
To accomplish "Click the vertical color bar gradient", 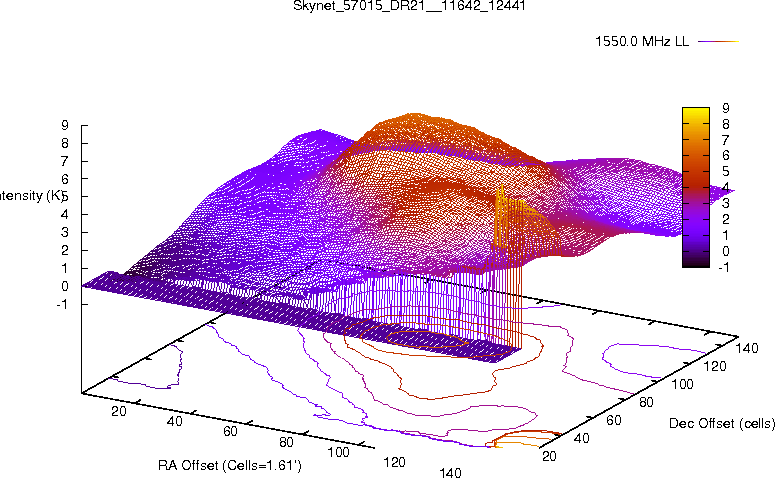I will coord(695,187).
